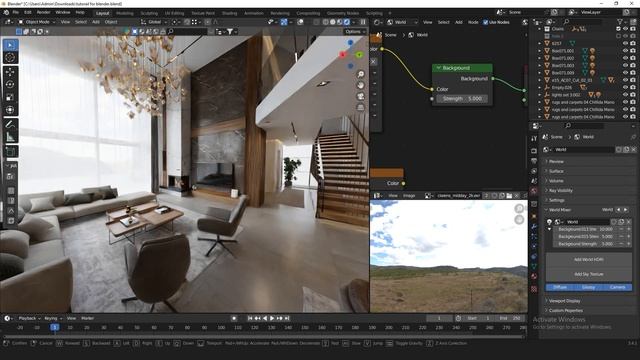Open the viewport Options dropdown
The width and height of the screenshot is (640, 360).
click(x=355, y=31)
